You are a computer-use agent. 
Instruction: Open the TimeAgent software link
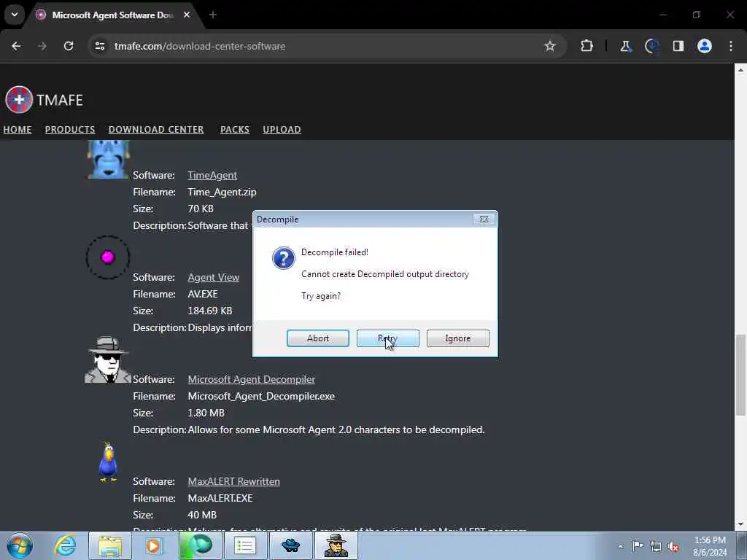[212, 175]
